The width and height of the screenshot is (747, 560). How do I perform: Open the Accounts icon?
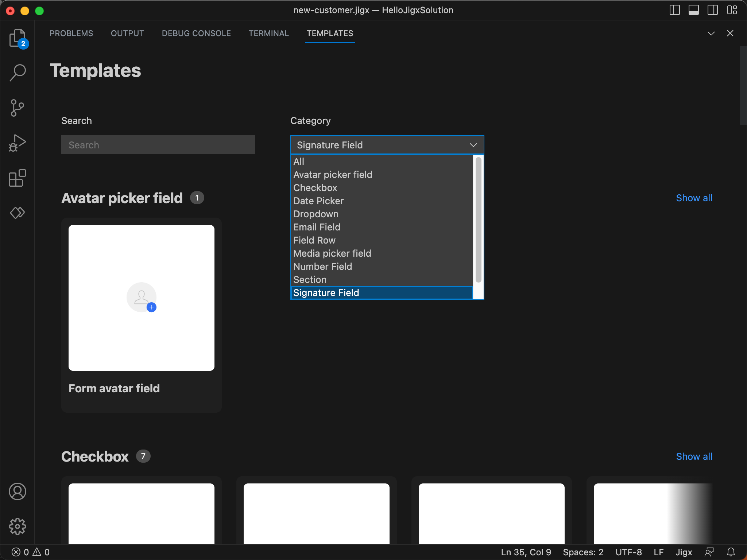pyautogui.click(x=18, y=491)
